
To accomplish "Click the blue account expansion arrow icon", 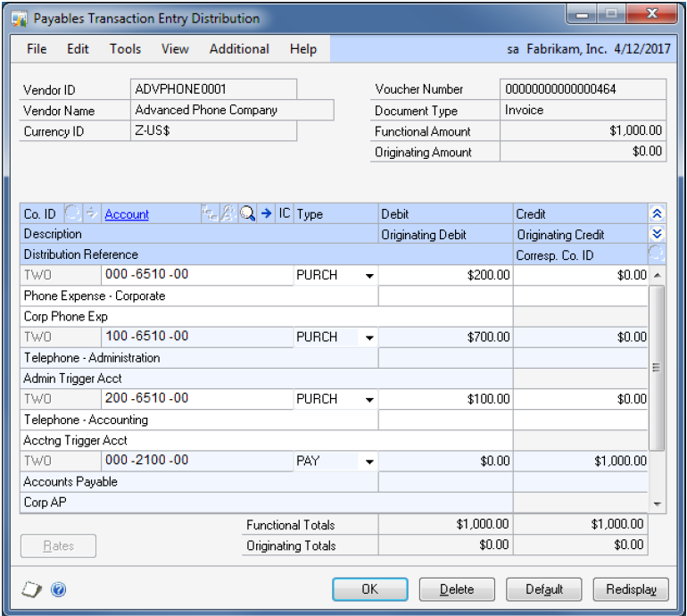I will coord(266,214).
